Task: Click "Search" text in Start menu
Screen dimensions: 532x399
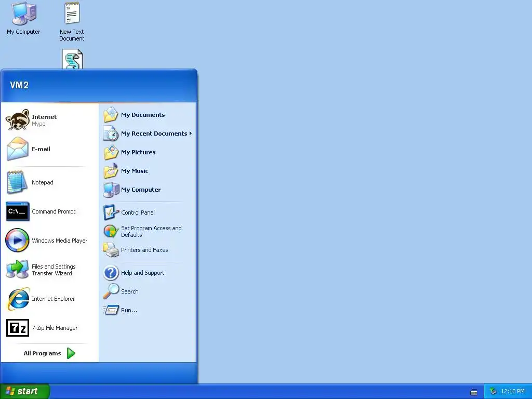Action: (129, 291)
